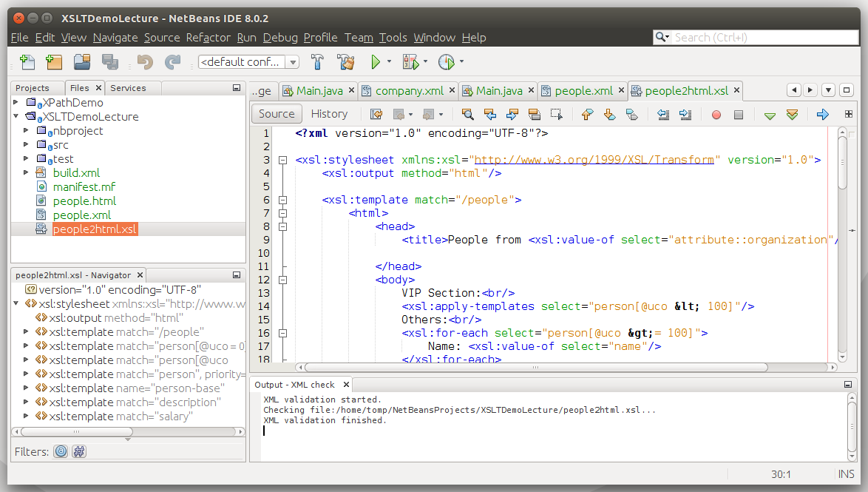Create a new file with the New File icon
The image size is (868, 492).
coord(27,61)
